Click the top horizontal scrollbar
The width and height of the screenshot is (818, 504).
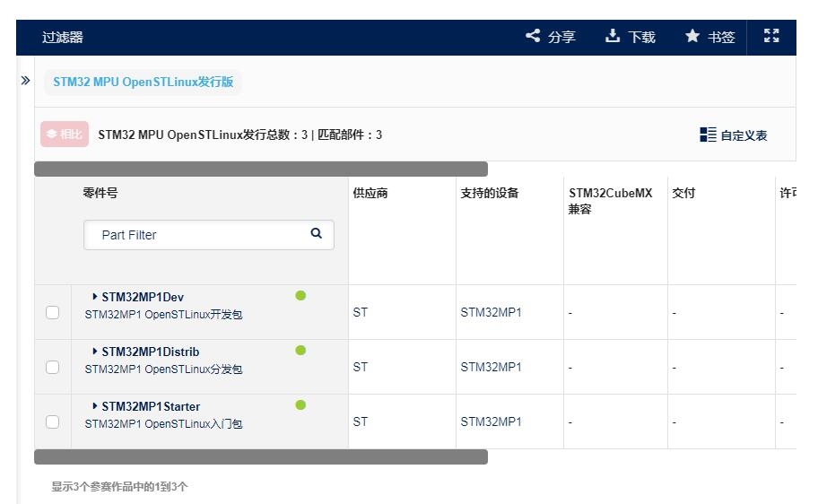point(261,169)
